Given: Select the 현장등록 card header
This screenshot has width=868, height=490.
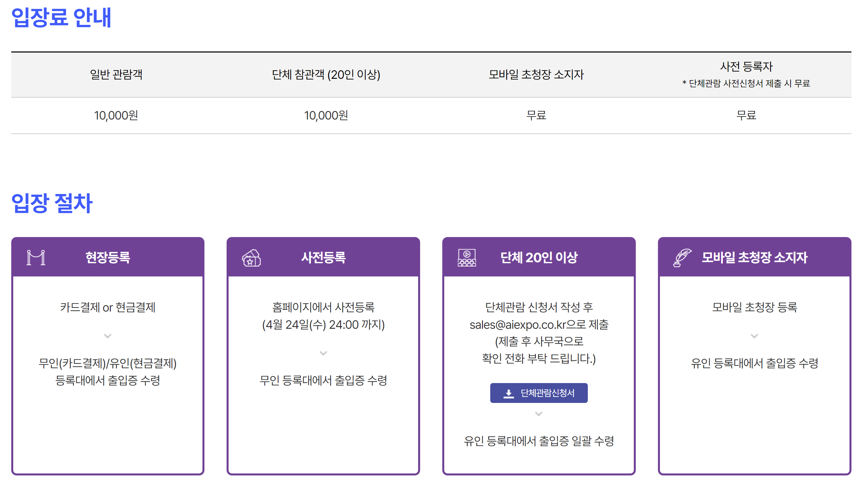Looking at the screenshot, I should (x=108, y=258).
